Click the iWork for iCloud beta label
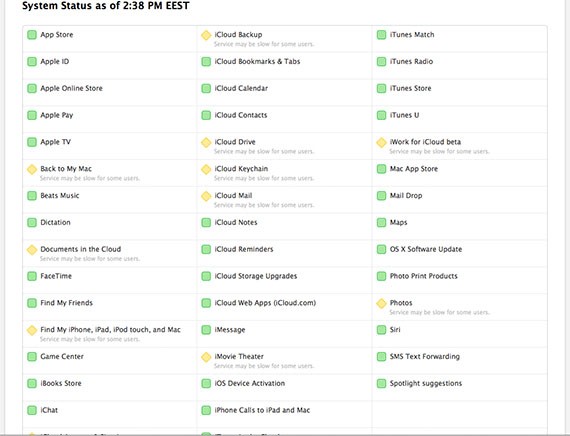This screenshot has width=570, height=436. point(425,142)
